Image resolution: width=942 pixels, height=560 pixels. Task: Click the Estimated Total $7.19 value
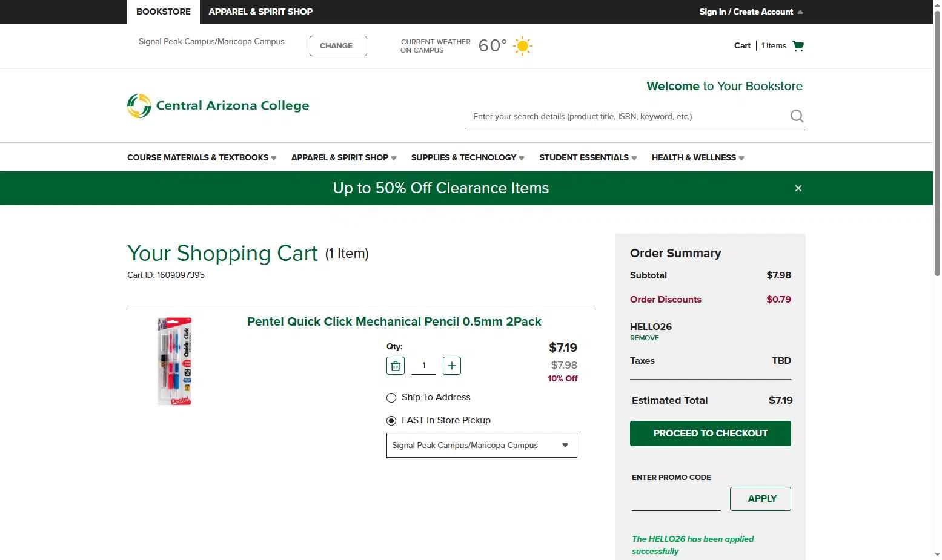[x=780, y=401]
